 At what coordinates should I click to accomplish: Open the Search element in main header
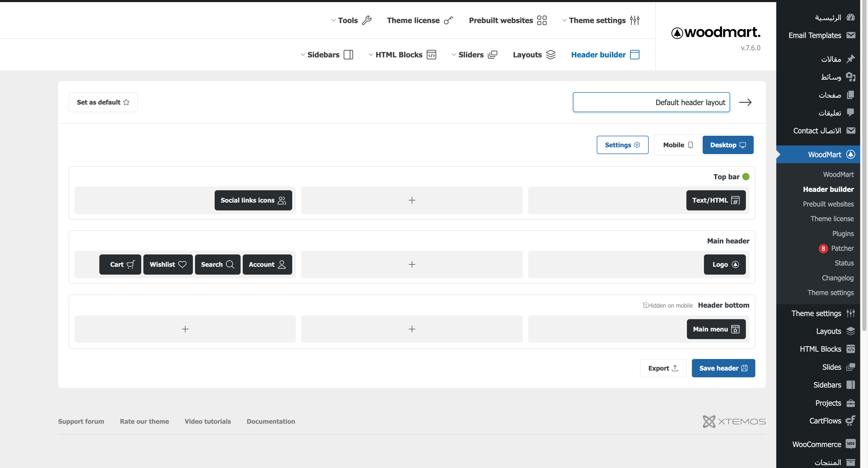(217, 264)
